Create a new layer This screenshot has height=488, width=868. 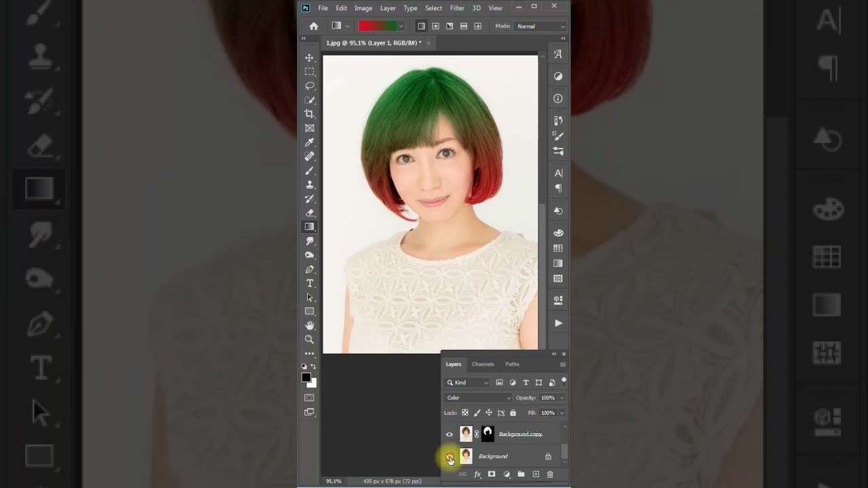(x=536, y=474)
